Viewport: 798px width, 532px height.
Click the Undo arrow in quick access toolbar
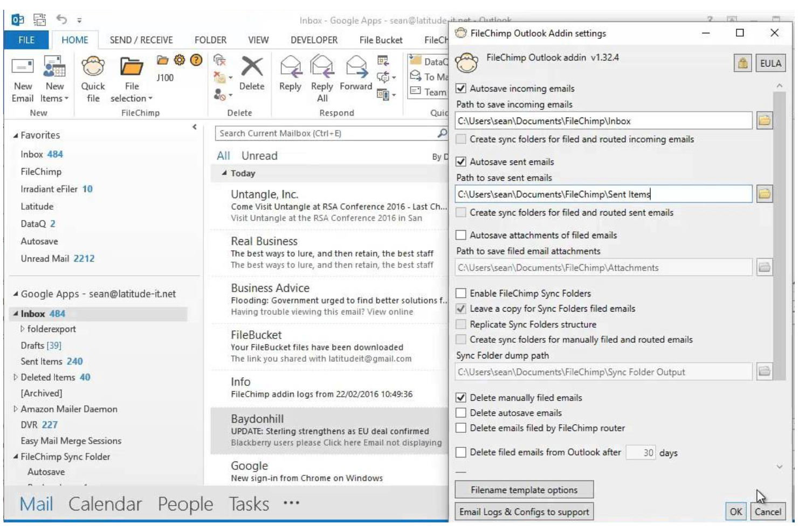point(61,20)
